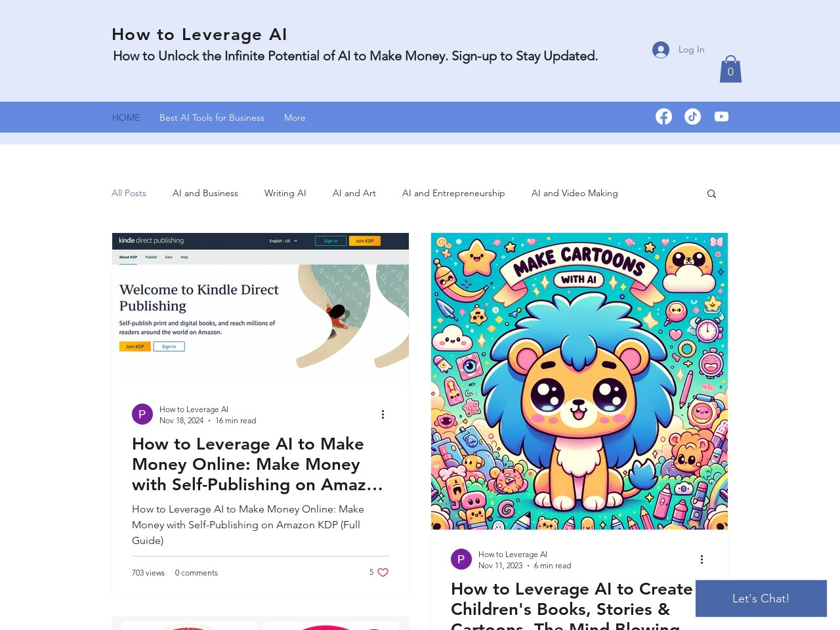The width and height of the screenshot is (840, 630).
Task: Open the TikTok social icon
Action: tap(692, 117)
